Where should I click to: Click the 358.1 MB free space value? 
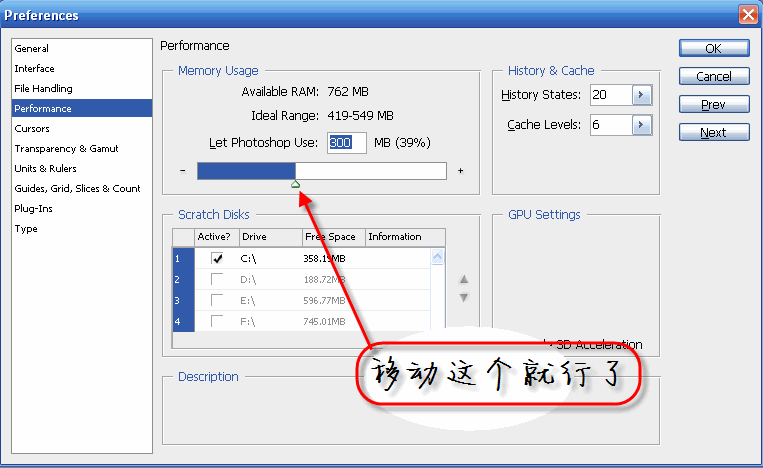pyautogui.click(x=324, y=258)
